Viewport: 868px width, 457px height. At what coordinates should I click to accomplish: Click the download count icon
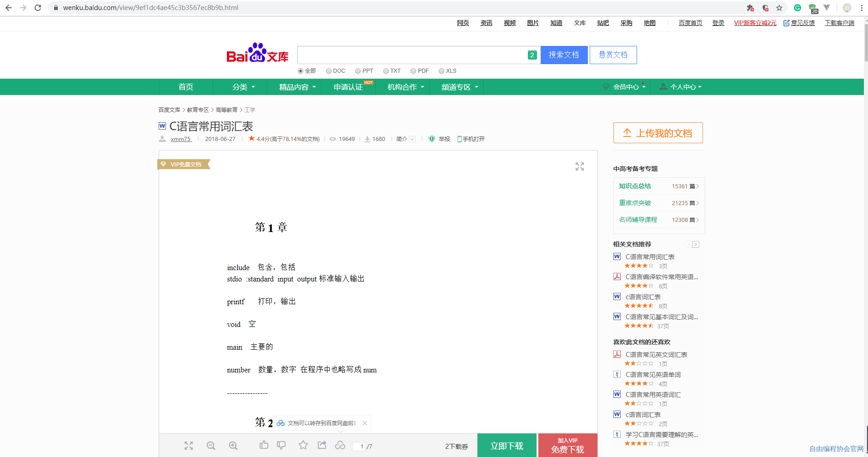click(x=367, y=139)
